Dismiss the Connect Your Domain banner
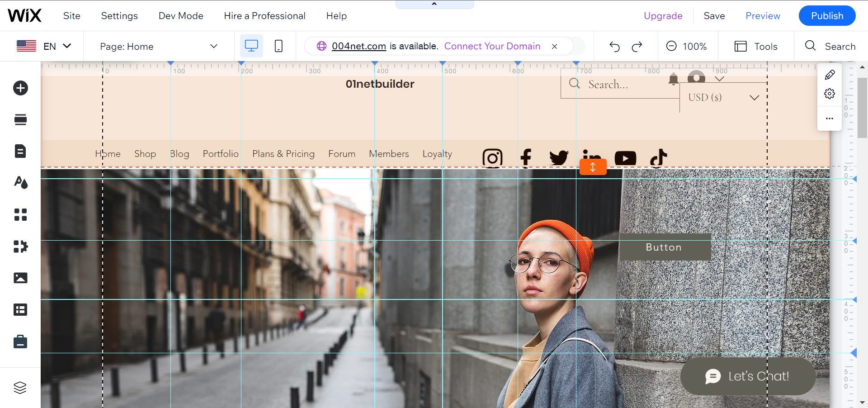Viewport: 868px width, 408px height. [554, 46]
